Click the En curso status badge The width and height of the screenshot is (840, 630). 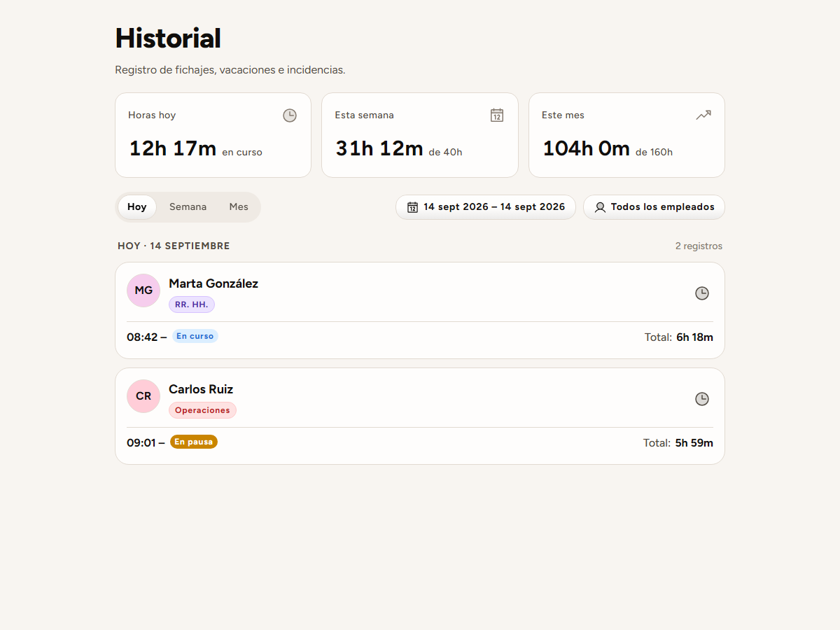pyautogui.click(x=195, y=336)
